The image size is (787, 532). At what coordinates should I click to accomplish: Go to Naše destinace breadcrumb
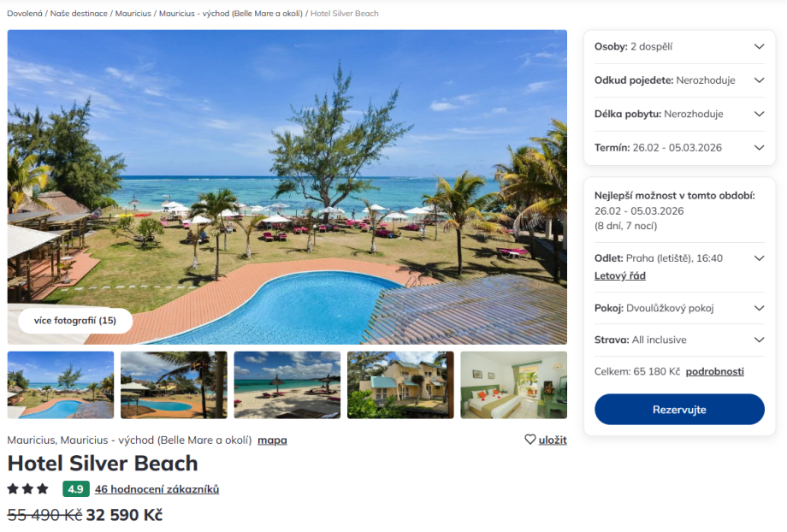(x=79, y=14)
